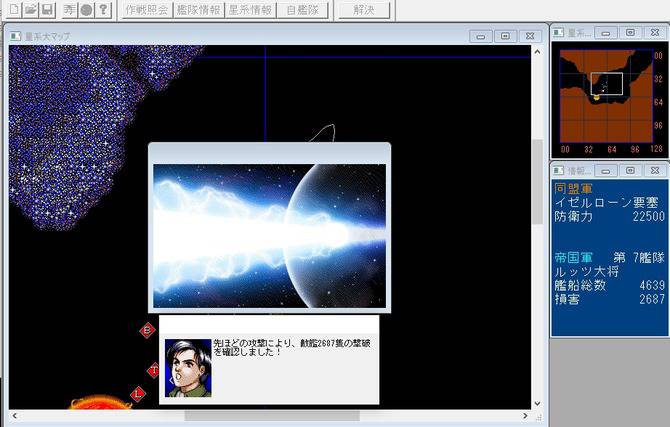Click the map vertical scrollbar down arrow
This screenshot has height=427, width=670.
[538, 403]
